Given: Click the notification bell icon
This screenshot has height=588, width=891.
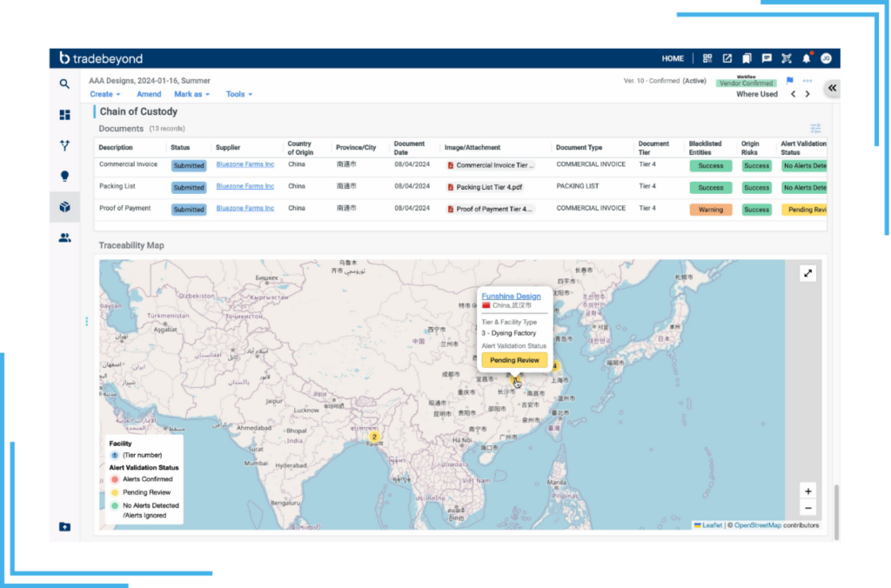Looking at the screenshot, I should click(x=806, y=58).
